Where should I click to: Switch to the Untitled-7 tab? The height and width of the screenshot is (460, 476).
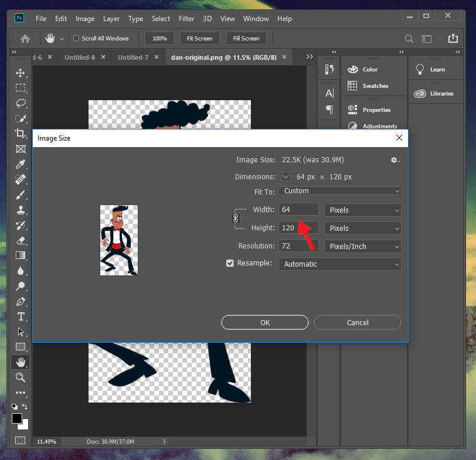(x=133, y=57)
